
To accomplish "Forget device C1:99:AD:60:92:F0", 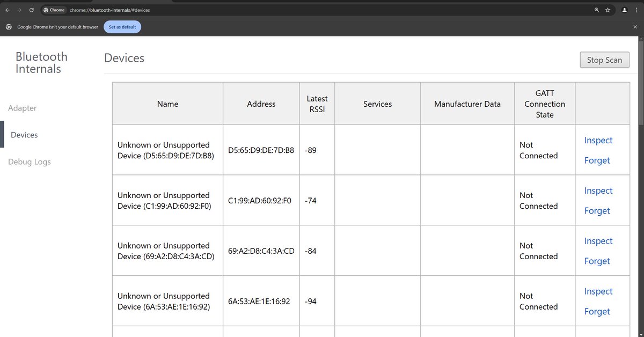I will pyautogui.click(x=597, y=211).
